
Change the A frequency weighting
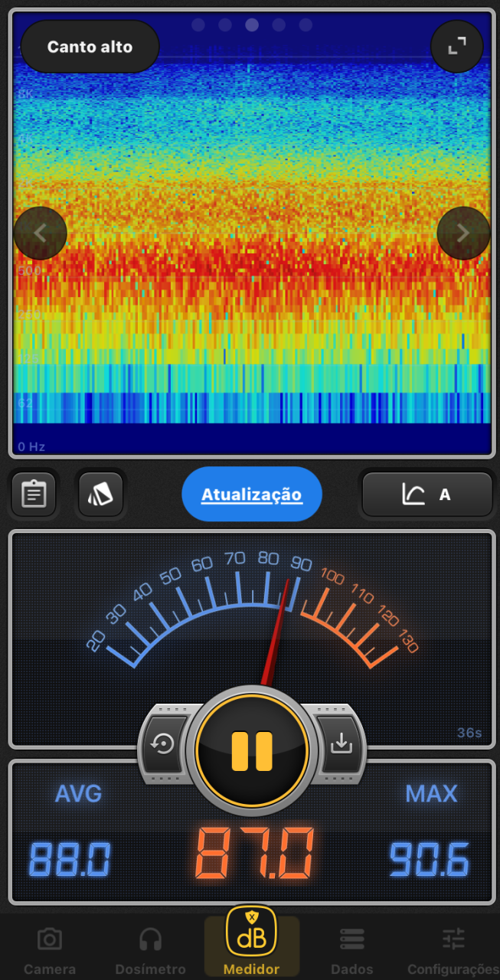point(426,495)
